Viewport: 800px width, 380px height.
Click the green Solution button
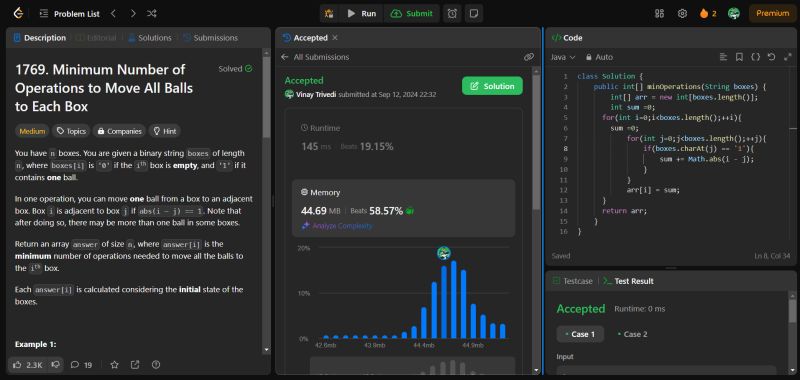click(492, 86)
